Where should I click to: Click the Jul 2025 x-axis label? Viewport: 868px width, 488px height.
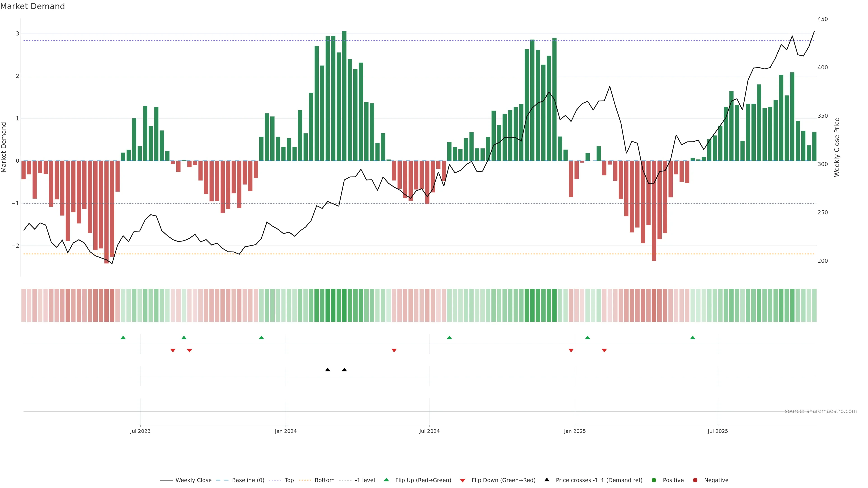[718, 432]
